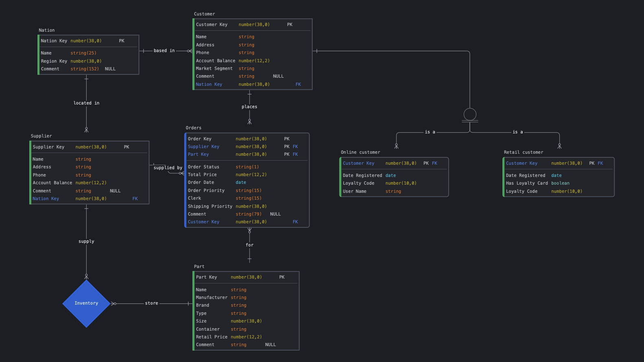Select Order Status attribute in Orders
This screenshot has height=362, width=644.
click(x=248, y=167)
